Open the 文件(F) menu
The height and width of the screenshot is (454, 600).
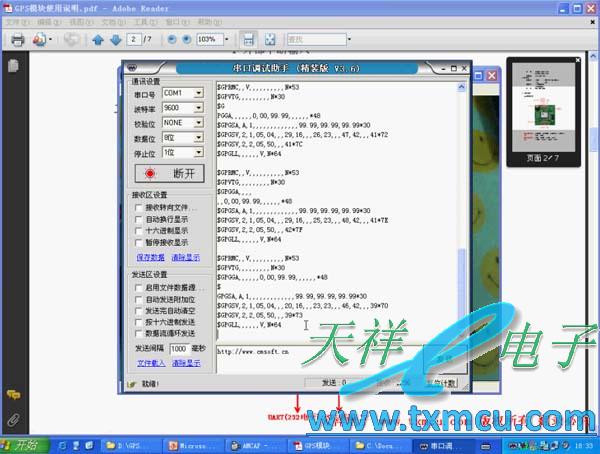pos(18,22)
